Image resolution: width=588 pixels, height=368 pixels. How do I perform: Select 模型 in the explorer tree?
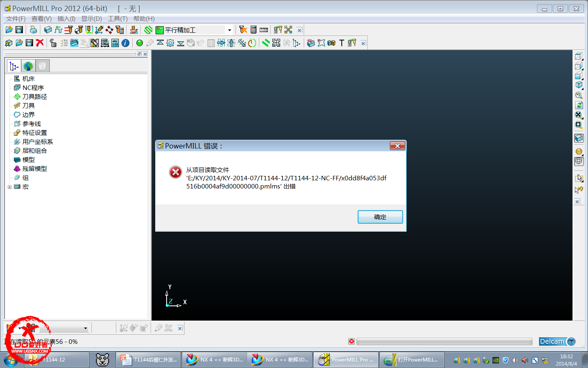(x=29, y=159)
